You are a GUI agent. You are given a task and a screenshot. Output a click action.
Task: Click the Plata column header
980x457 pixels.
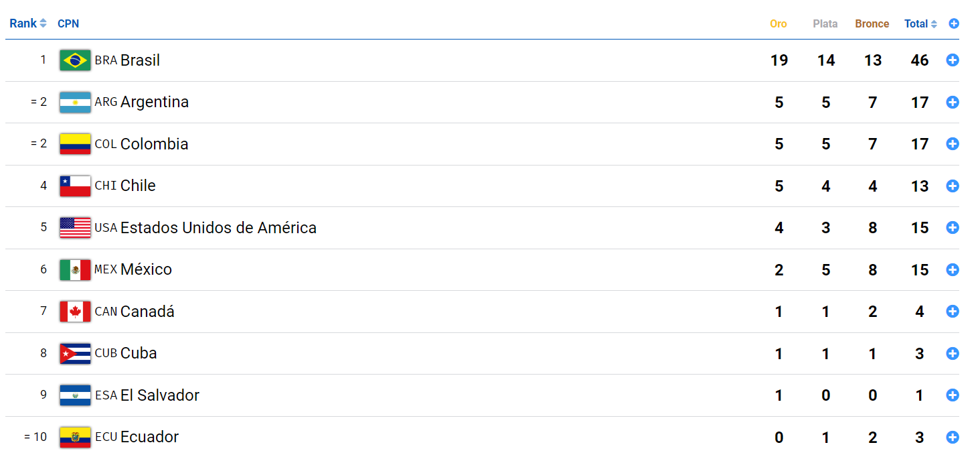coord(825,23)
